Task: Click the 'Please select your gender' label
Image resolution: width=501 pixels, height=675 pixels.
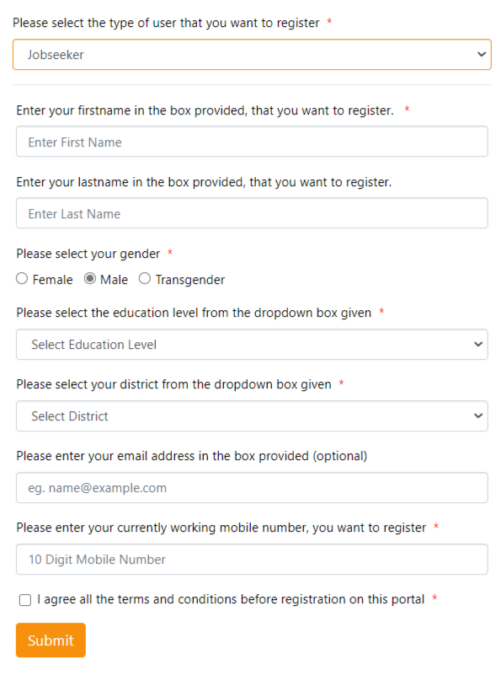Action: (x=88, y=254)
